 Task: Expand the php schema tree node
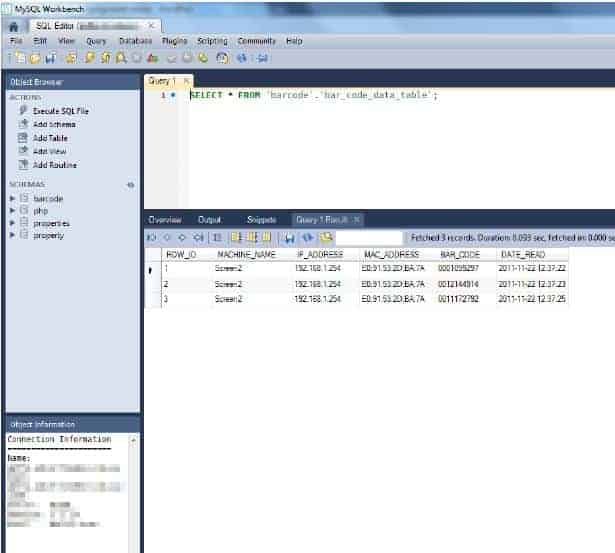coord(12,211)
